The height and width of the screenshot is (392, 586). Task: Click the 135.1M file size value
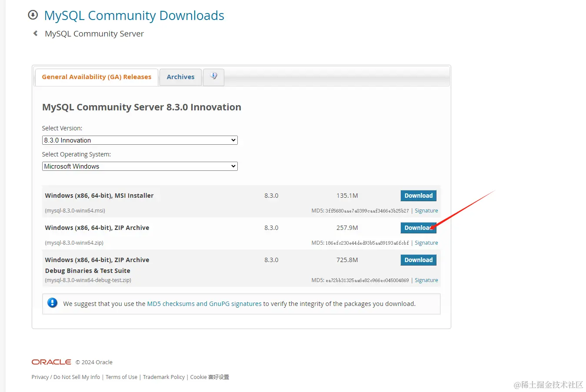347,196
